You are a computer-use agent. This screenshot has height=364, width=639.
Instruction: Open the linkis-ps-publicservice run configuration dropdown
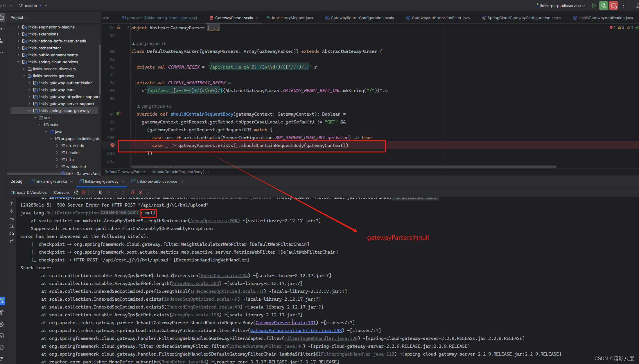tap(559, 6)
